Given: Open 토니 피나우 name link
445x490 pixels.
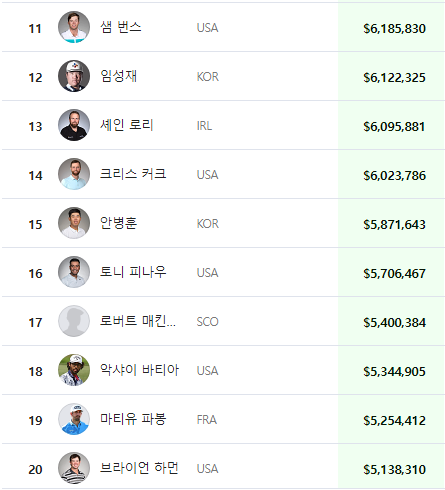Looking at the screenshot, I should (133, 272).
